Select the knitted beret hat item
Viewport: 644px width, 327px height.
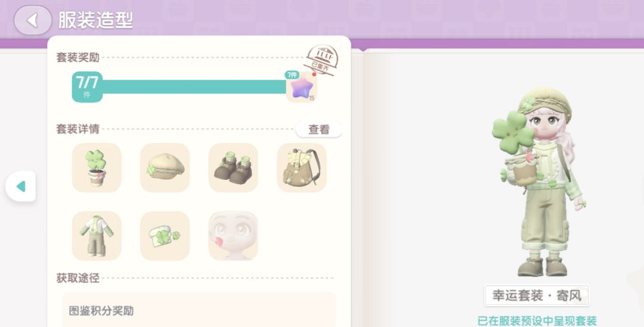pos(165,167)
